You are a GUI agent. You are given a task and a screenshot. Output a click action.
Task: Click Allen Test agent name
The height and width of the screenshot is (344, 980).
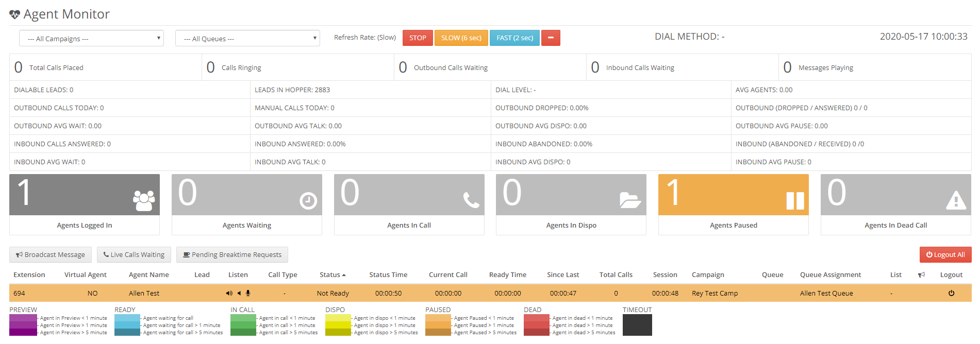(x=144, y=293)
